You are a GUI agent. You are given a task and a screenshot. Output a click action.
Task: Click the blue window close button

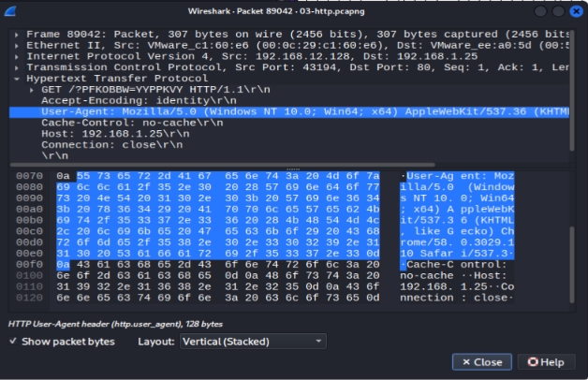(x=576, y=11)
